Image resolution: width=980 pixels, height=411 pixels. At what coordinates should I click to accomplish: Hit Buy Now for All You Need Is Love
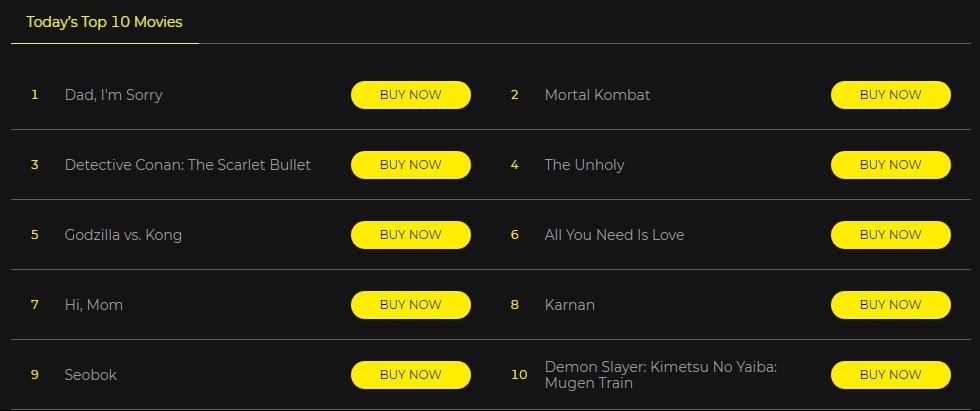890,235
